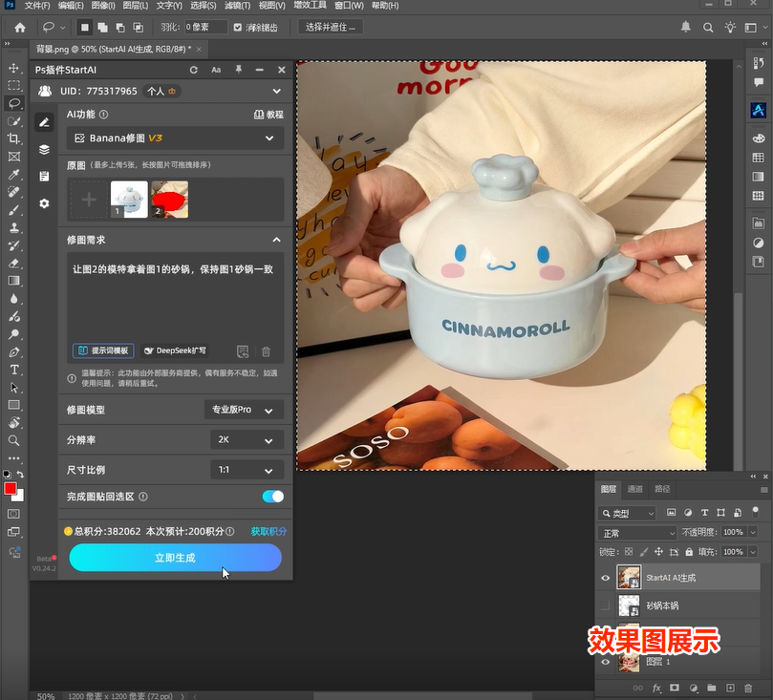Open StartAI settings gear icon
The image size is (773, 700).
point(44,203)
